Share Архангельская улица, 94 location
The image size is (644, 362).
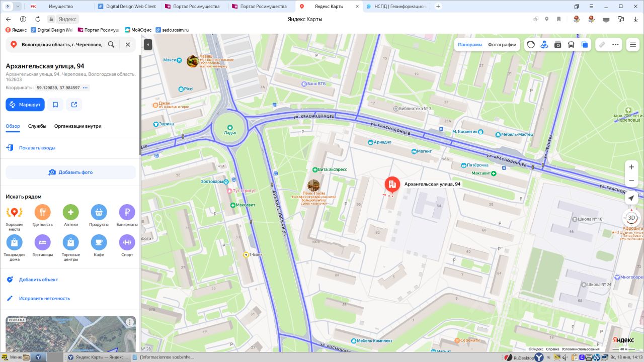tap(74, 105)
